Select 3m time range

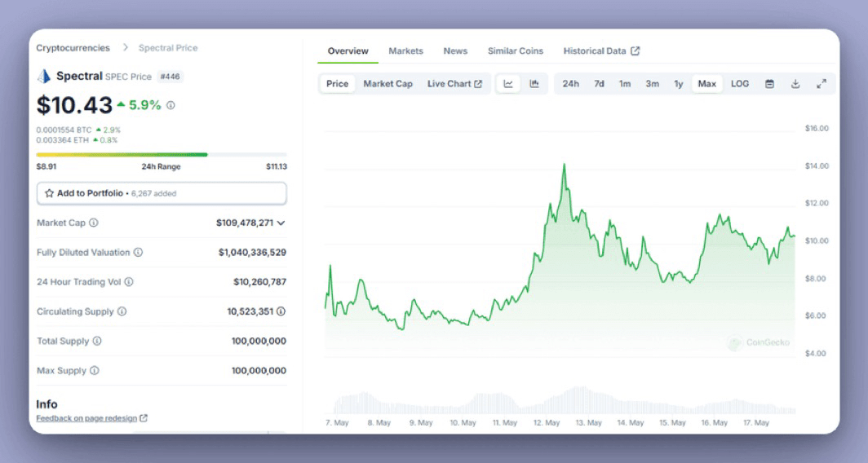coord(652,84)
